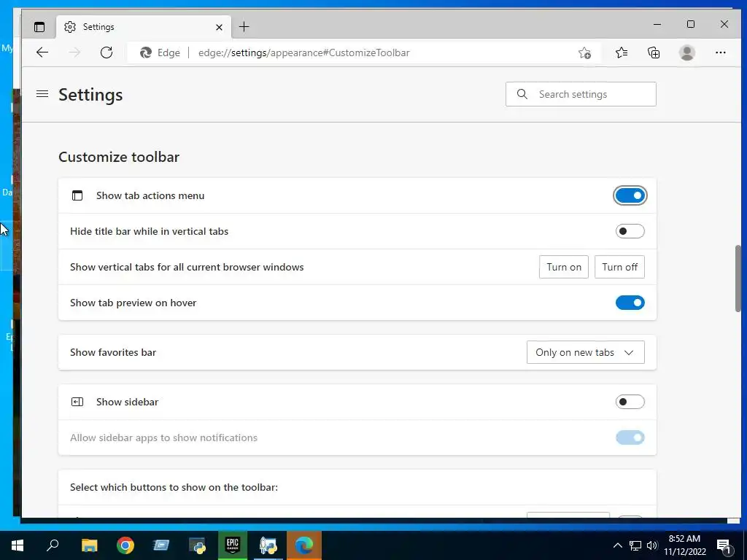Click the browser back arrow
Screen dimensions: 747x560
[x=42, y=52]
